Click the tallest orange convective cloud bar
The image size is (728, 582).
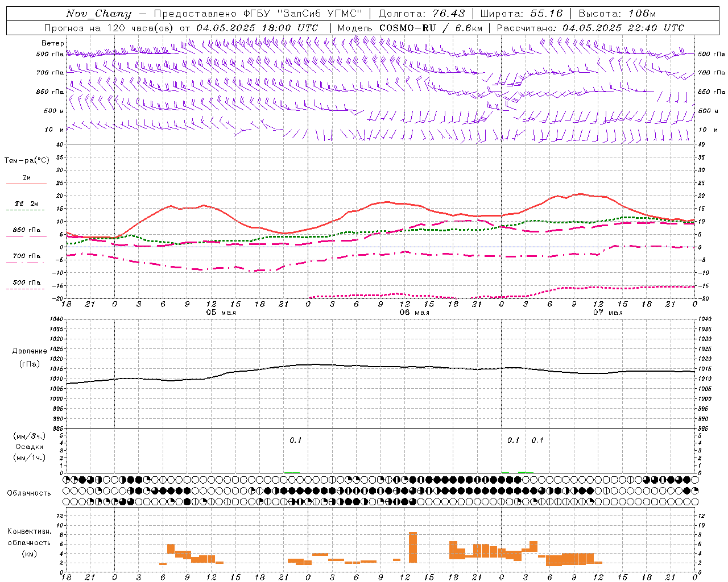click(413, 547)
